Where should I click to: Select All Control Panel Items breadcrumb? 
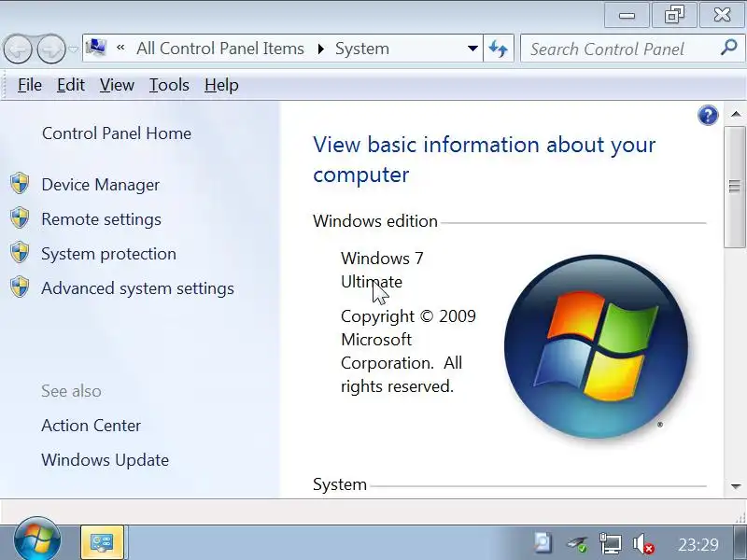[219, 49]
